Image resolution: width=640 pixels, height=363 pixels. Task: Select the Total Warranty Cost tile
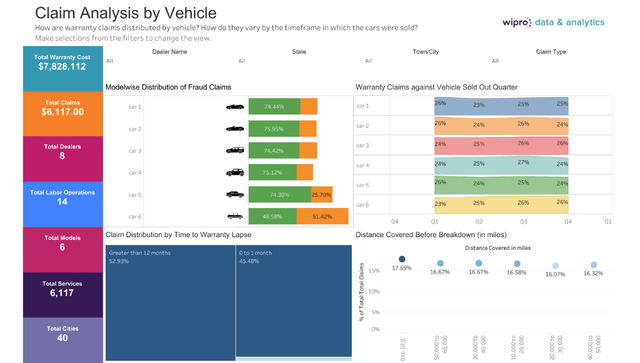point(63,69)
